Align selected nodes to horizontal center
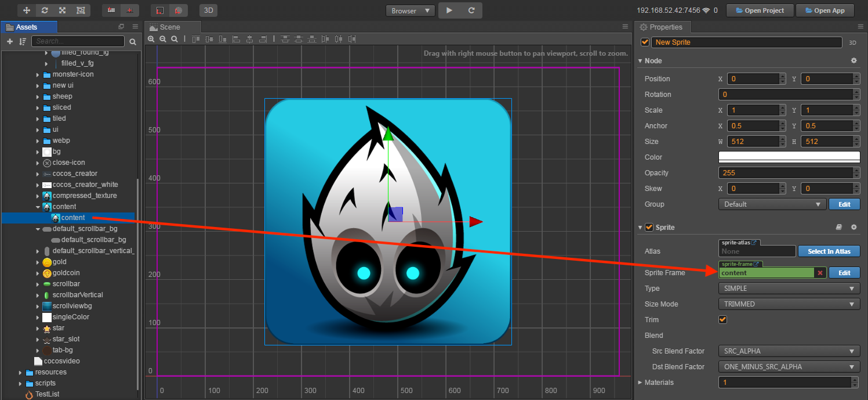The height and width of the screenshot is (400, 868). [x=249, y=39]
